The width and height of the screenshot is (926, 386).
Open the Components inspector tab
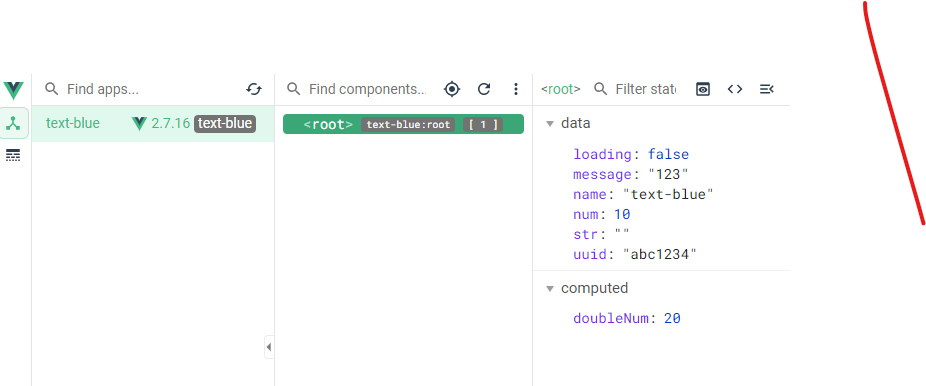(14, 123)
